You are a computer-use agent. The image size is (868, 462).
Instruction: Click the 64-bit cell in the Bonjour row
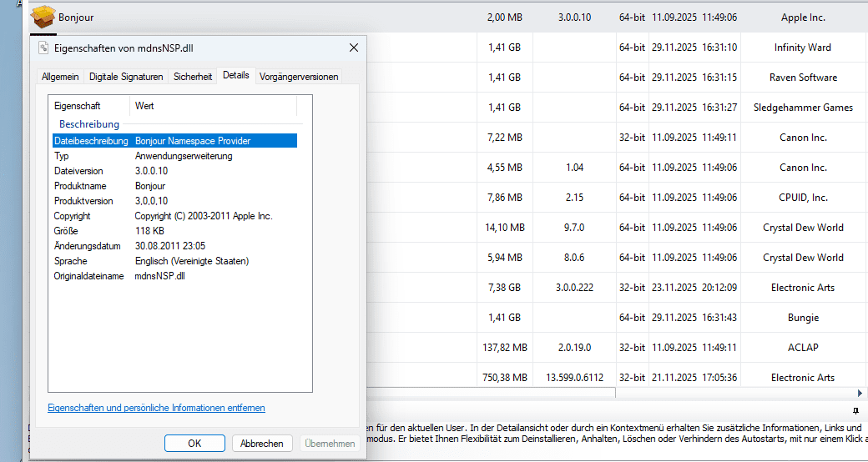click(x=632, y=18)
